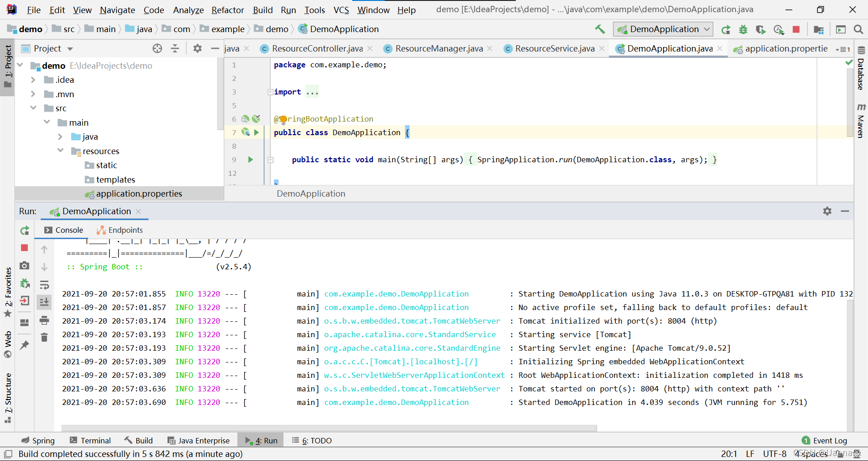Collapse all nodes in Project panel
This screenshot has width=868, height=461.
click(x=175, y=48)
